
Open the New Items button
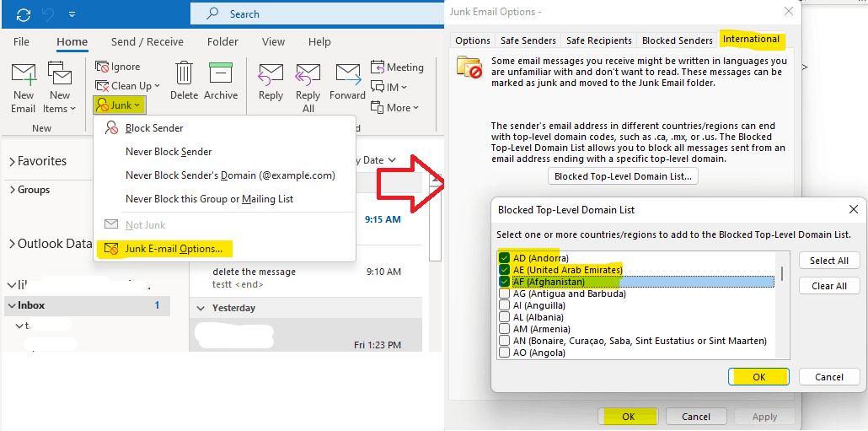(59, 89)
